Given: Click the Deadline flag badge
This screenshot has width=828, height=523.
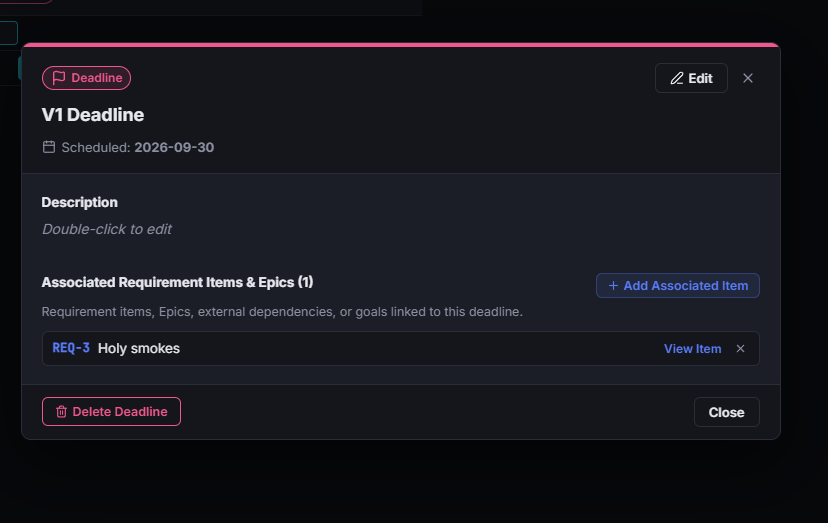Looking at the screenshot, I should 87,78.
